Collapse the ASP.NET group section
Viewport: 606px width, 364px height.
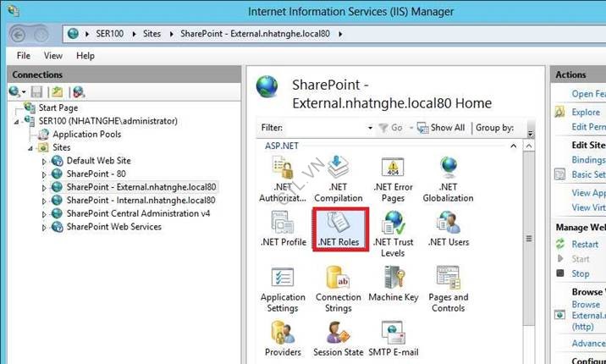[x=514, y=146]
